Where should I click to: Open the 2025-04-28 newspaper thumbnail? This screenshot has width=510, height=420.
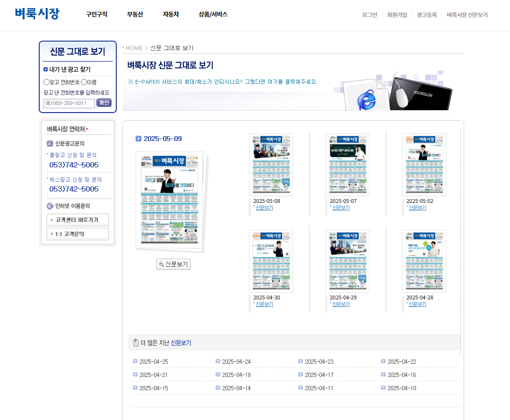pyautogui.click(x=424, y=261)
